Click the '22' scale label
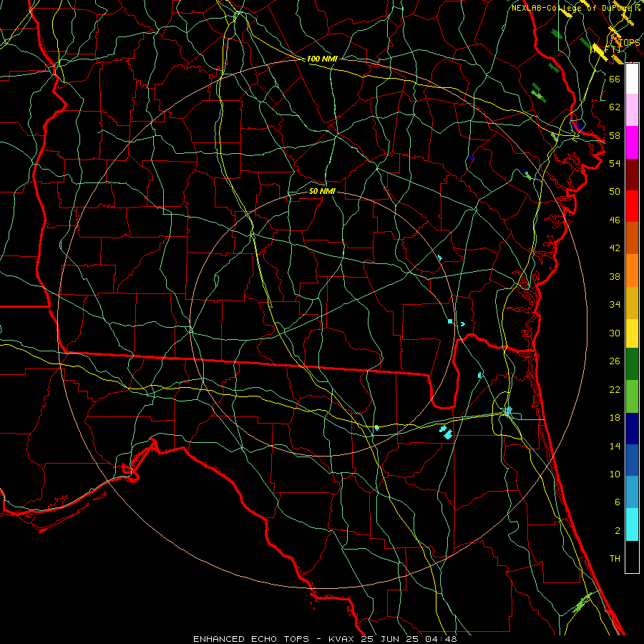Image resolution: width=644 pixels, height=644 pixels. pyautogui.click(x=615, y=389)
